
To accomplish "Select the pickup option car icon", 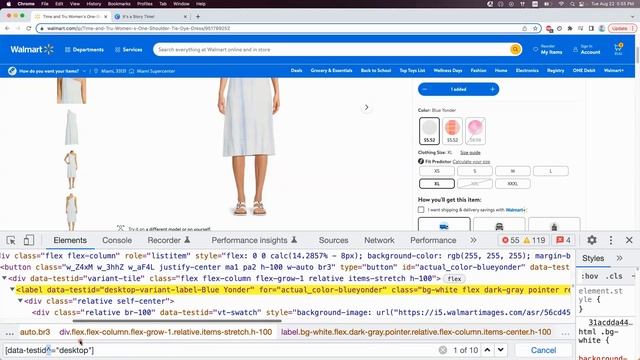I will 499,224.
